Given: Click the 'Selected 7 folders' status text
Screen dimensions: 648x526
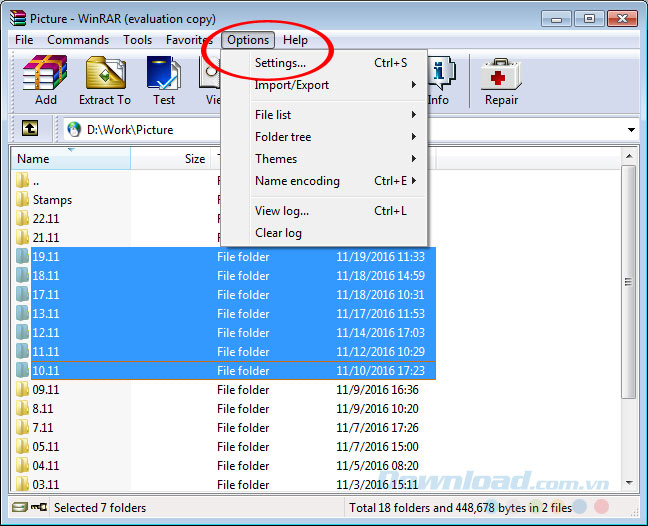Looking at the screenshot, I should 100,507.
